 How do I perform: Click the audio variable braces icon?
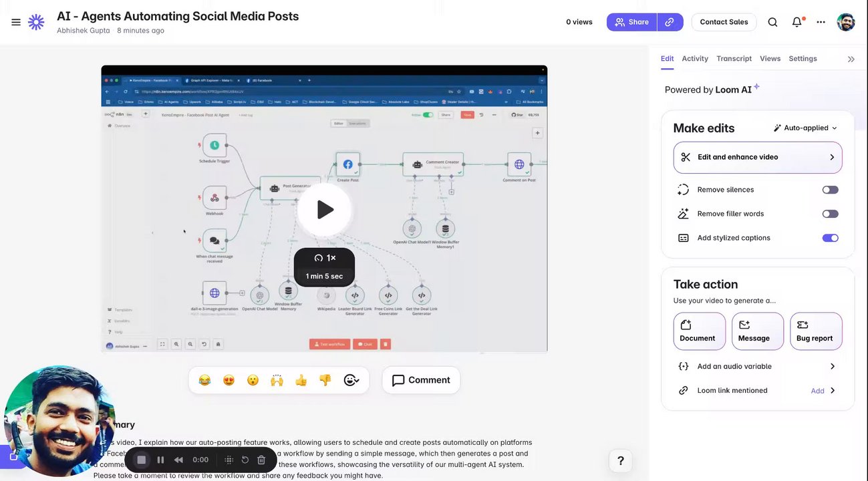coord(683,366)
